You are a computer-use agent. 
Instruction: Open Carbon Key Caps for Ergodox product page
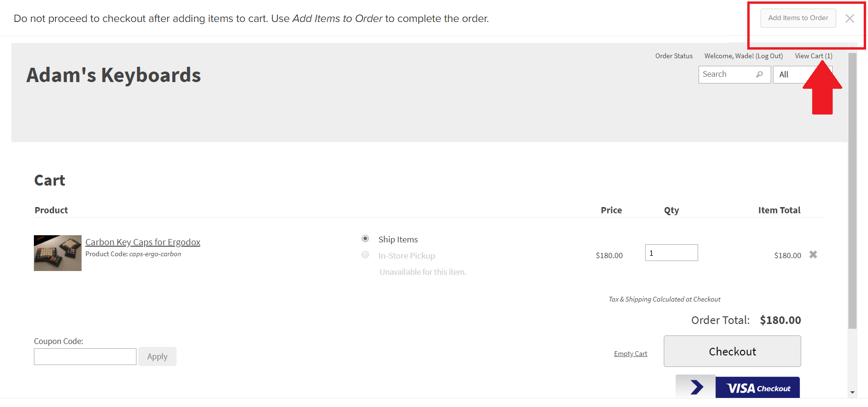pyautogui.click(x=142, y=242)
